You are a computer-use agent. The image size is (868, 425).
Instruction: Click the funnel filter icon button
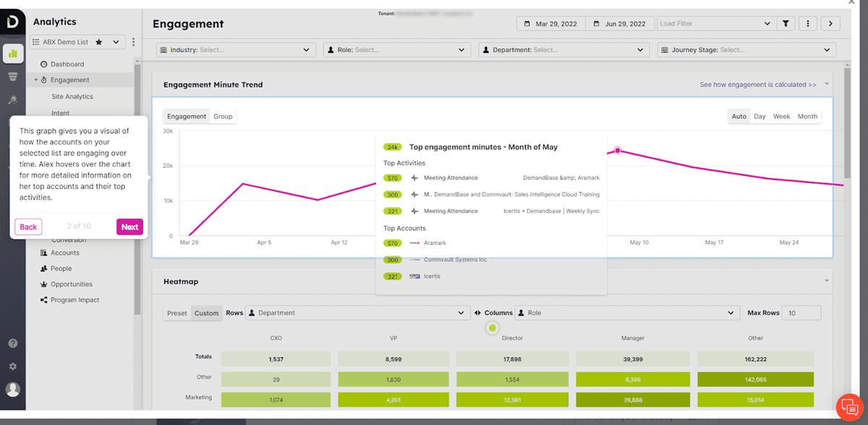[786, 24]
